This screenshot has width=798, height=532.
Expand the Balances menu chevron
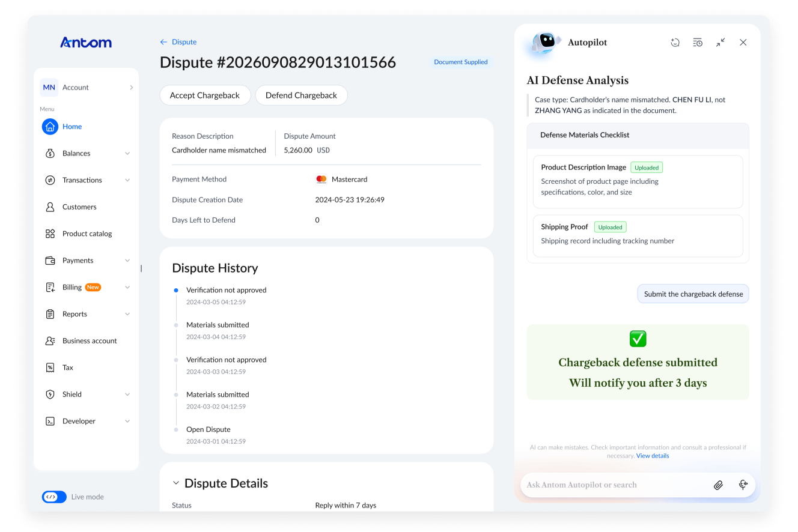point(127,153)
